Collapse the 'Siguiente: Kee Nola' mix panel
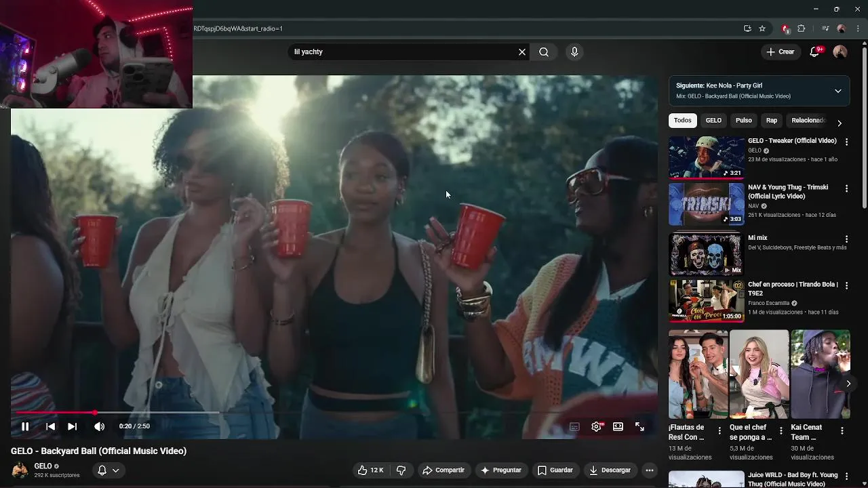The height and width of the screenshot is (488, 868). pos(838,91)
